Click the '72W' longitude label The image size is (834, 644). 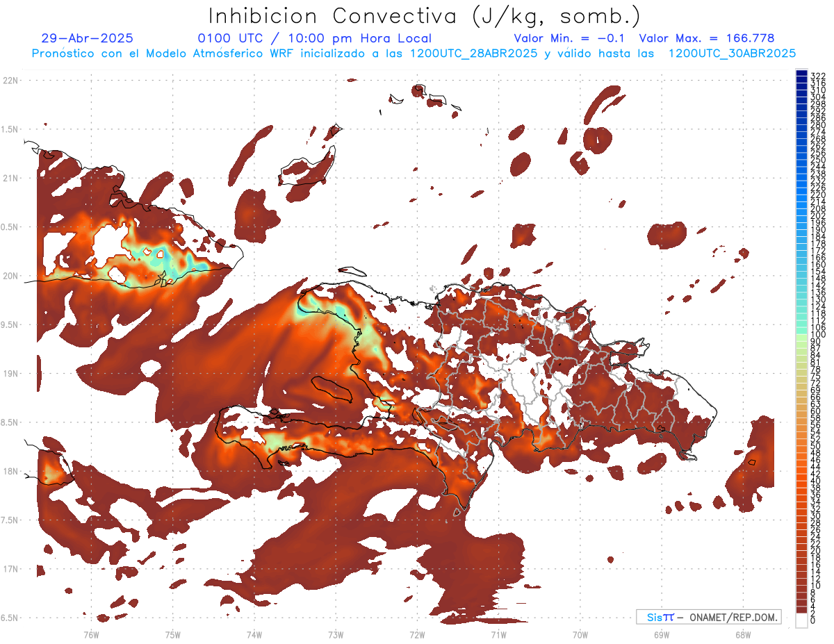(417, 635)
